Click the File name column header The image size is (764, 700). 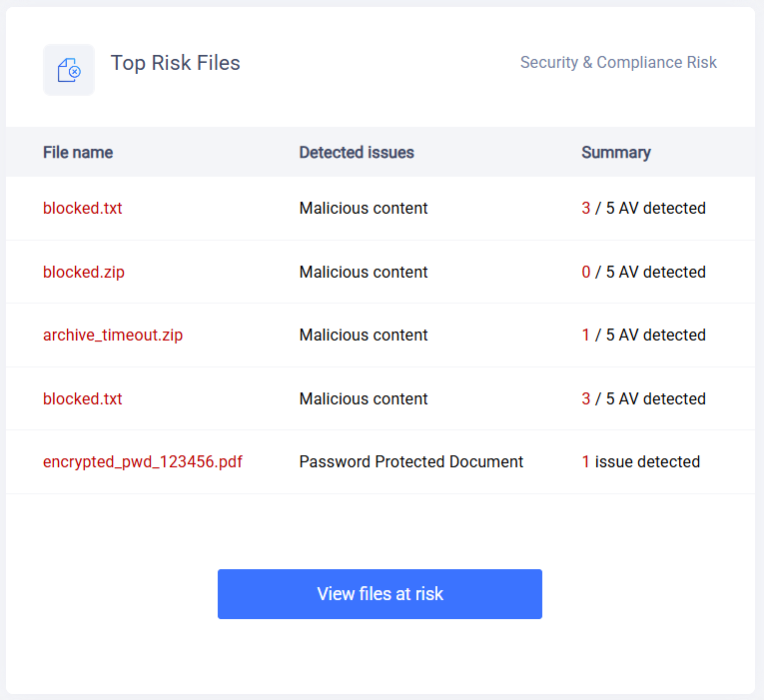pos(78,153)
